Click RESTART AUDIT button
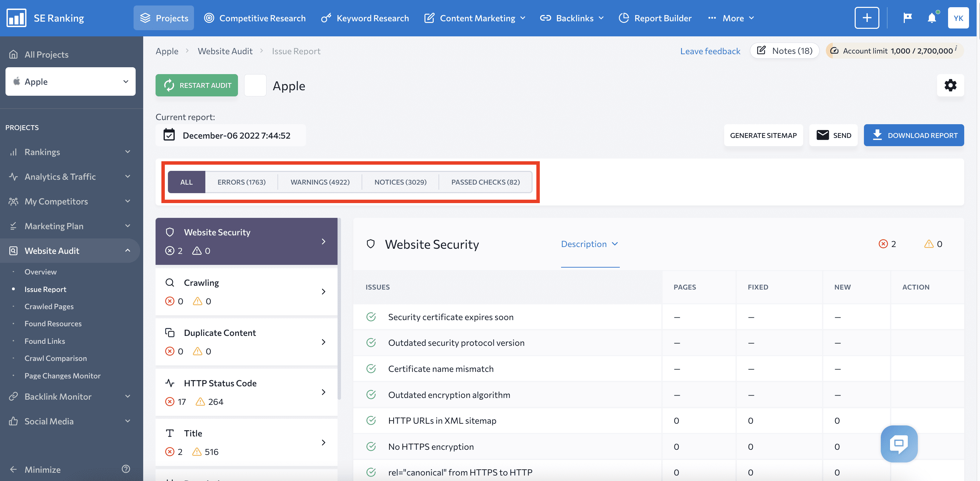The height and width of the screenshot is (481, 980). [197, 85]
